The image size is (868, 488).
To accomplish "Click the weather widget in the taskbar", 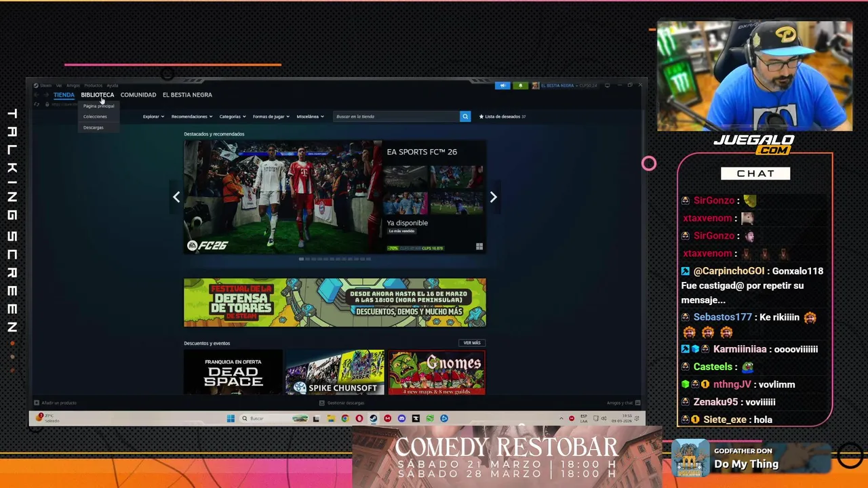I will (49, 418).
